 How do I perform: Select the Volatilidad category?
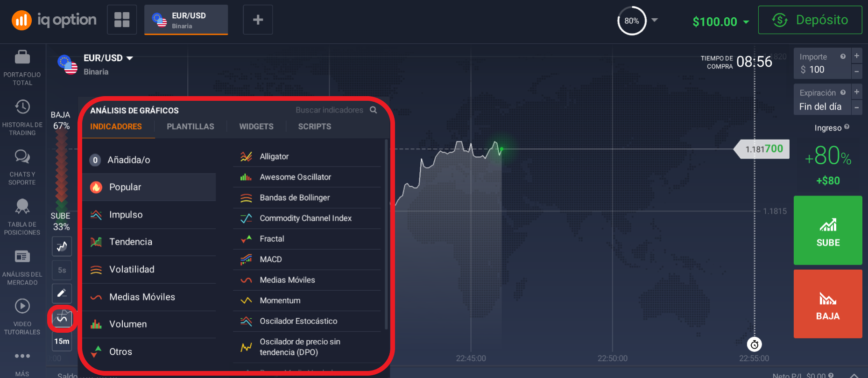(149, 269)
